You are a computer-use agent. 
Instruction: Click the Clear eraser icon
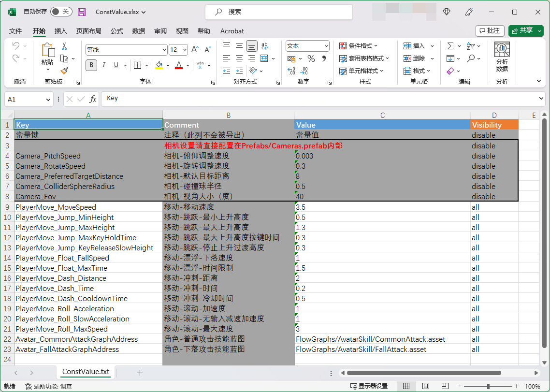point(450,71)
